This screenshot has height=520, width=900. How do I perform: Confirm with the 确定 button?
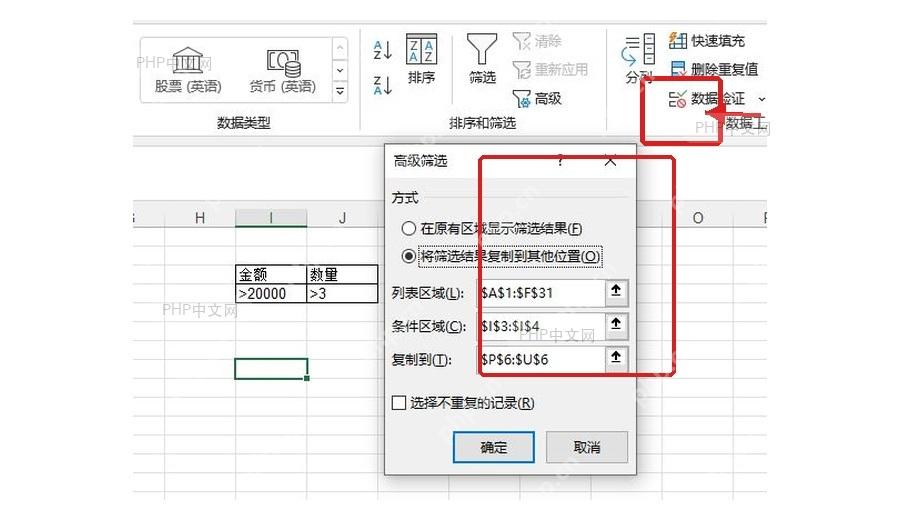(x=494, y=447)
